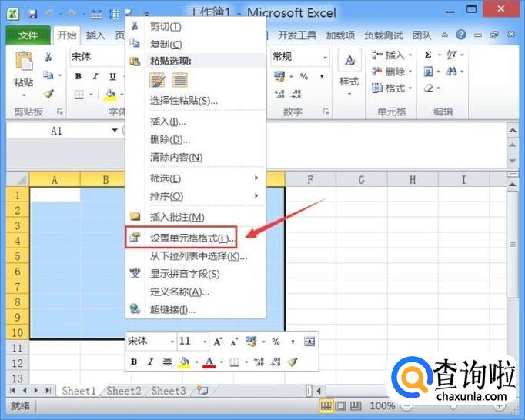Viewport: 525px width, 420px height.
Task: Click the Clear eraser icon in editing group
Action: pyautogui.click(x=429, y=88)
